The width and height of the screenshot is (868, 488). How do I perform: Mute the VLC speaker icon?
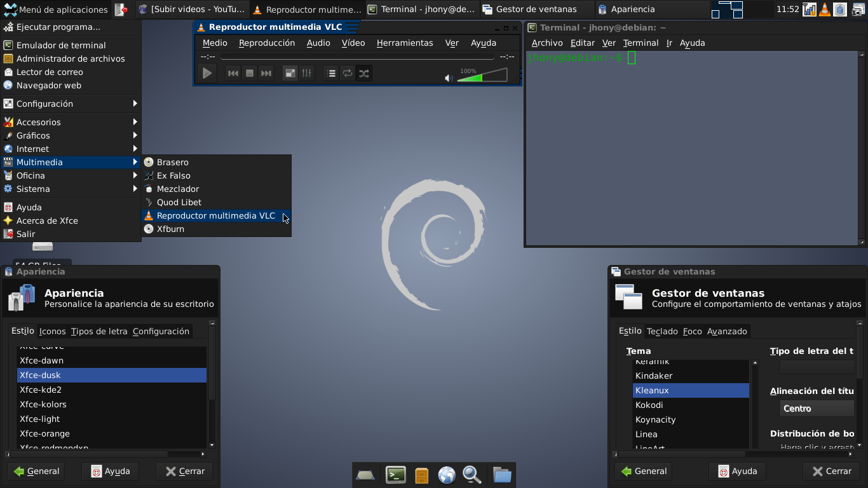(447, 78)
